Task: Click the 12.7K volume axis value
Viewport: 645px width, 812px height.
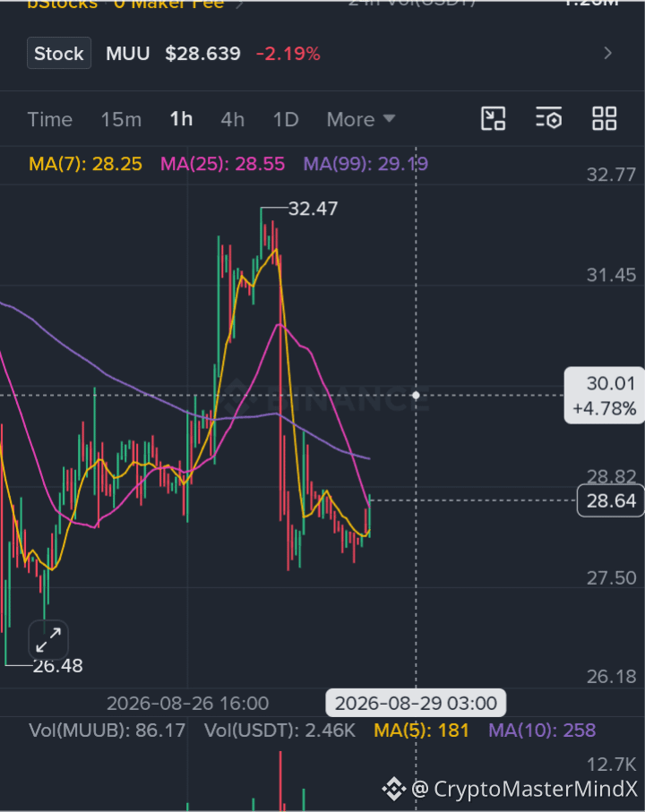Action: (611, 765)
